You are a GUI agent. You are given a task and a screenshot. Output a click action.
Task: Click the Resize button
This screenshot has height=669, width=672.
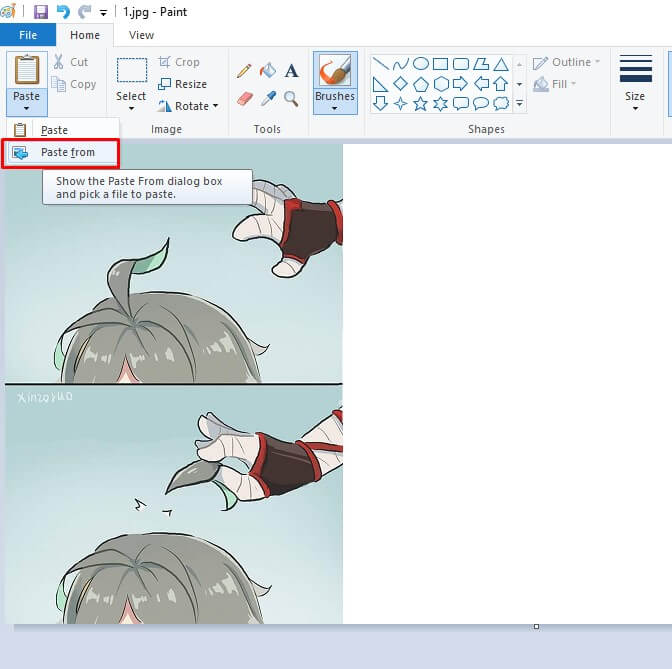182,84
